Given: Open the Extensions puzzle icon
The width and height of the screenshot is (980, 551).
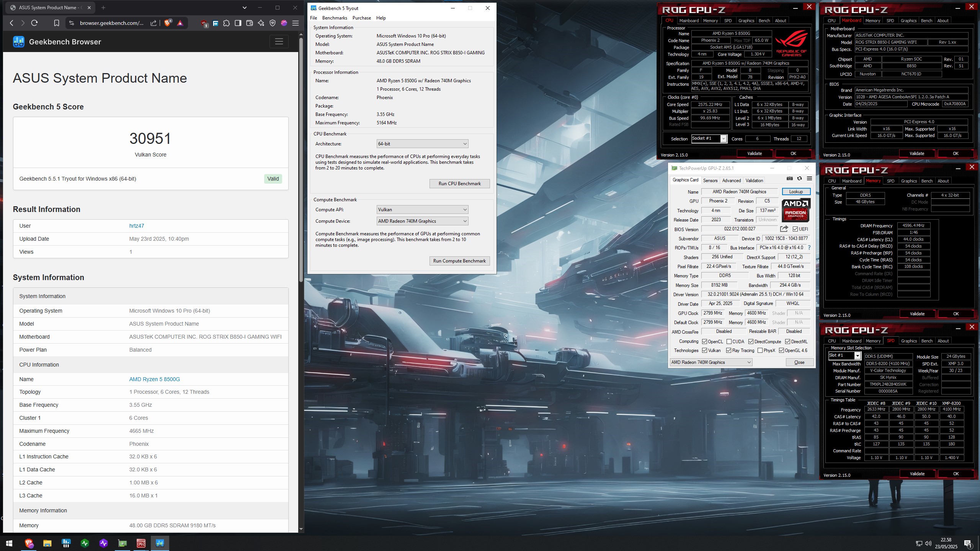Looking at the screenshot, I should pyautogui.click(x=227, y=23).
